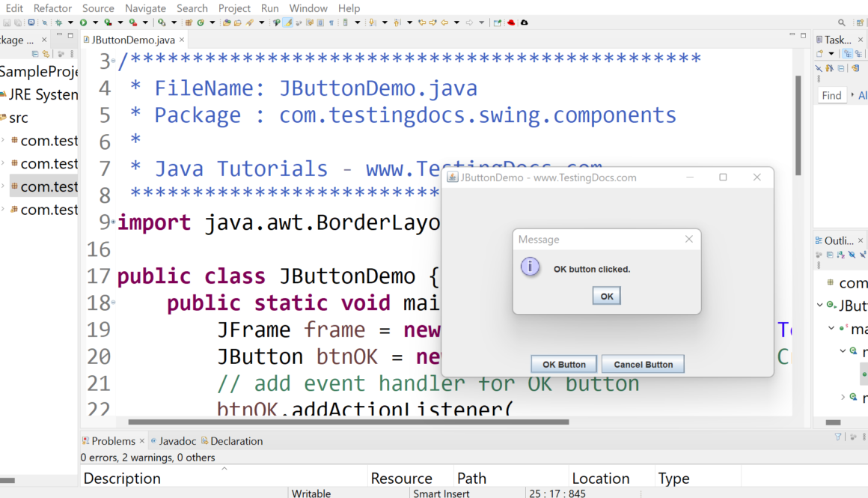Click the Find input field in Task List
The width and height of the screenshot is (868, 498).
[x=833, y=95]
